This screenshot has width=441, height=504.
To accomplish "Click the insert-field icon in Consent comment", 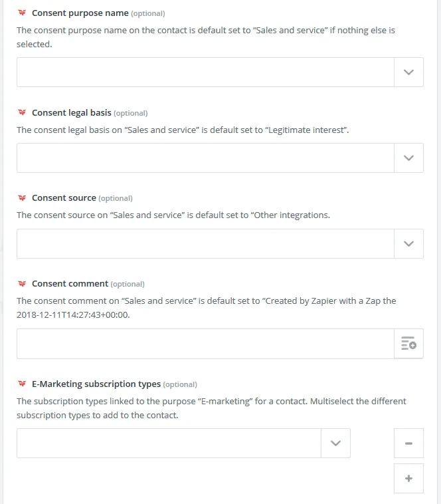I will point(408,344).
